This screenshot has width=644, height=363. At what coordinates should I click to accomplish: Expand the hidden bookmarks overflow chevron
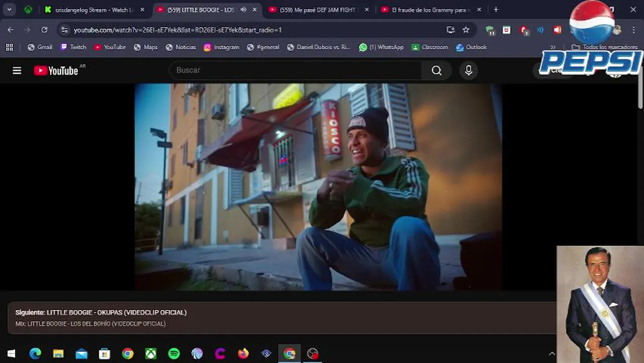pyautogui.click(x=553, y=47)
